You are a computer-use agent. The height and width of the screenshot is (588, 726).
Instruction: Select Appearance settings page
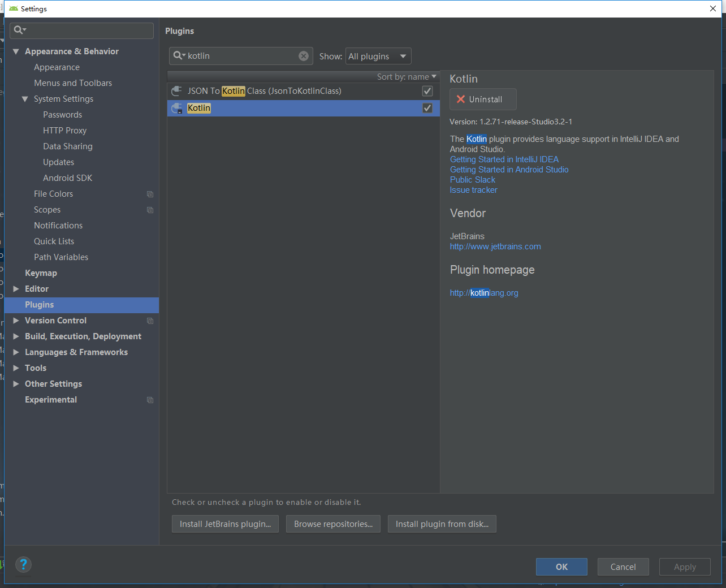pyautogui.click(x=57, y=67)
